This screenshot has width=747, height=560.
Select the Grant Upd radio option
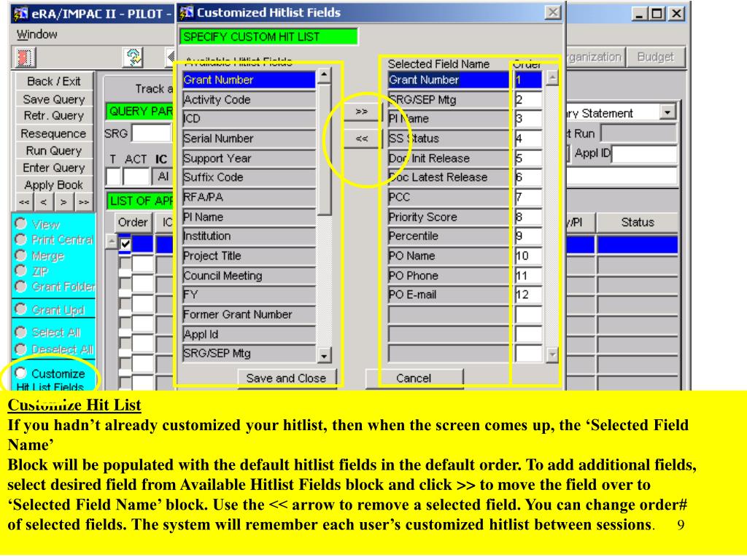pyautogui.click(x=21, y=309)
